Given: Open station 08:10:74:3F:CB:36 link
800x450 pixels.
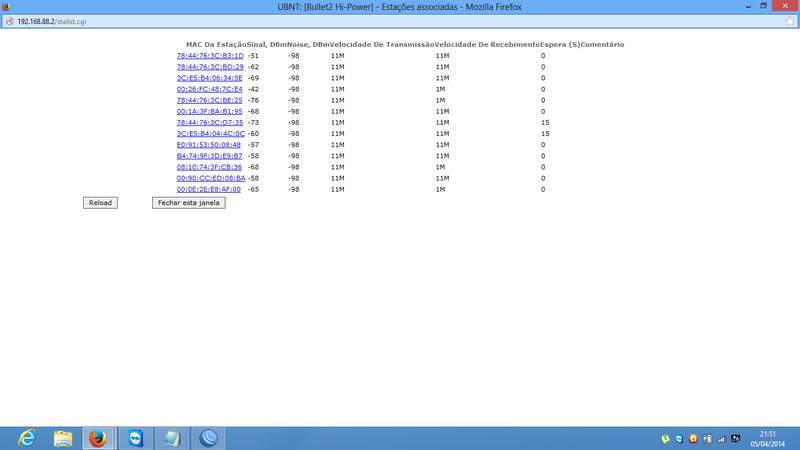Looking at the screenshot, I should 209,167.
